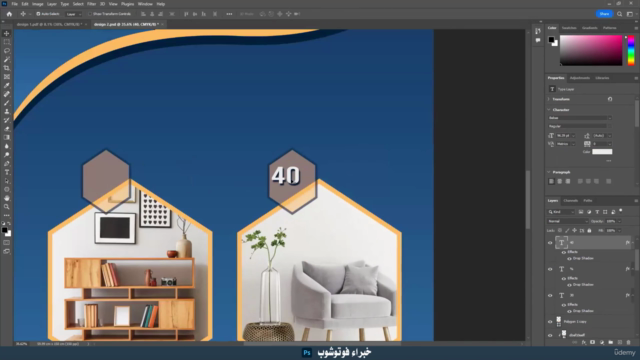This screenshot has height=360, width=640.
Task: Toggle Drop Shadow visibility under % layer
Action: [x=569, y=284]
